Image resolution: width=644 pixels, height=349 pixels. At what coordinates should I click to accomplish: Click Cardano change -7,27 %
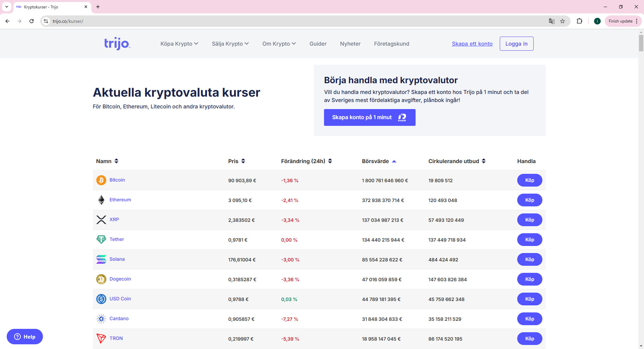click(x=289, y=319)
